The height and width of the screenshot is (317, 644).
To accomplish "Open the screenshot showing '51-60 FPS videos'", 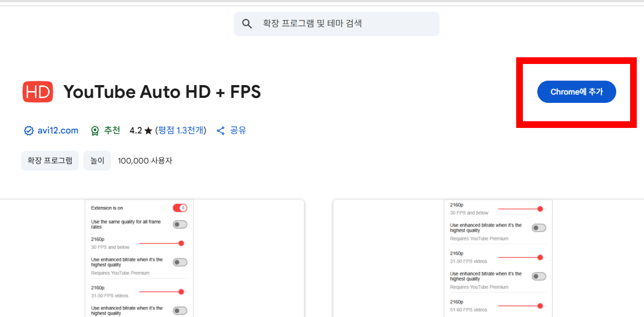I will point(488,258).
